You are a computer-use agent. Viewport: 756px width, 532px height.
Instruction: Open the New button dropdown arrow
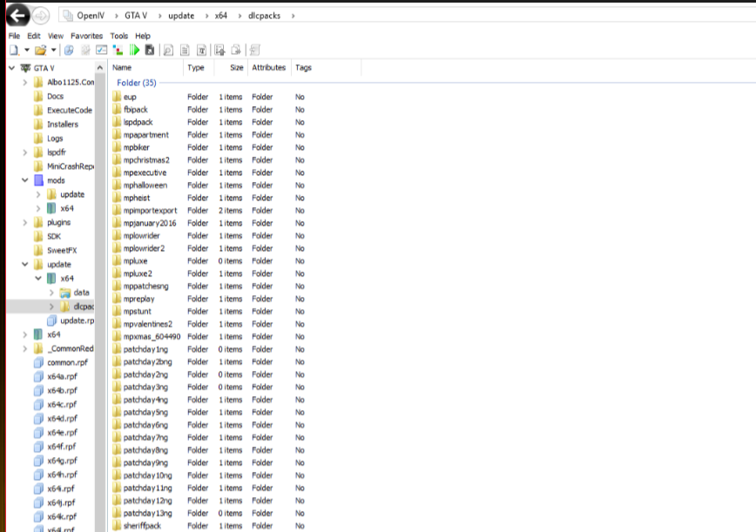26,51
